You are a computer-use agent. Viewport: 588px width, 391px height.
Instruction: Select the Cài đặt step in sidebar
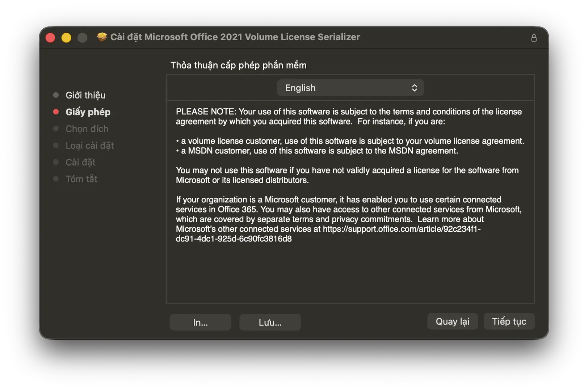click(x=80, y=162)
